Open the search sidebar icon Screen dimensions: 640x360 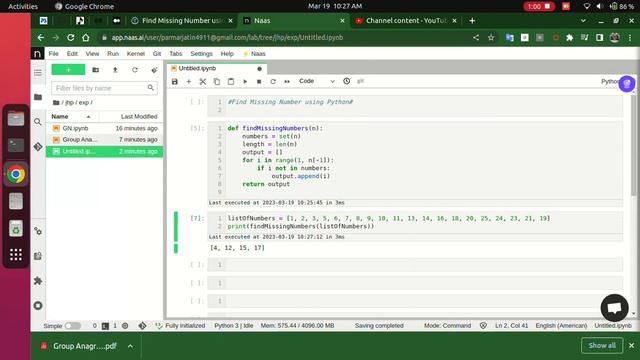[38, 122]
